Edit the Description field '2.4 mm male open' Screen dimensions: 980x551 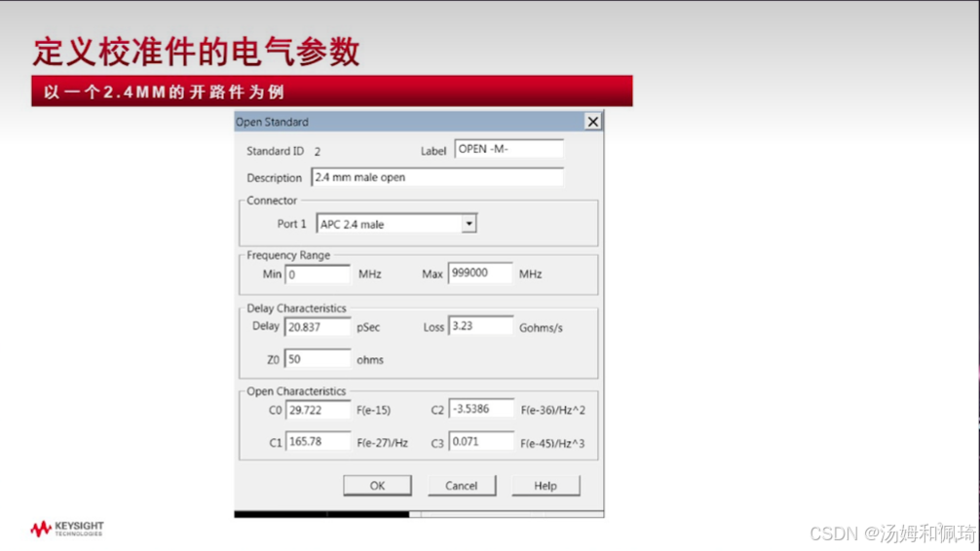(x=436, y=177)
